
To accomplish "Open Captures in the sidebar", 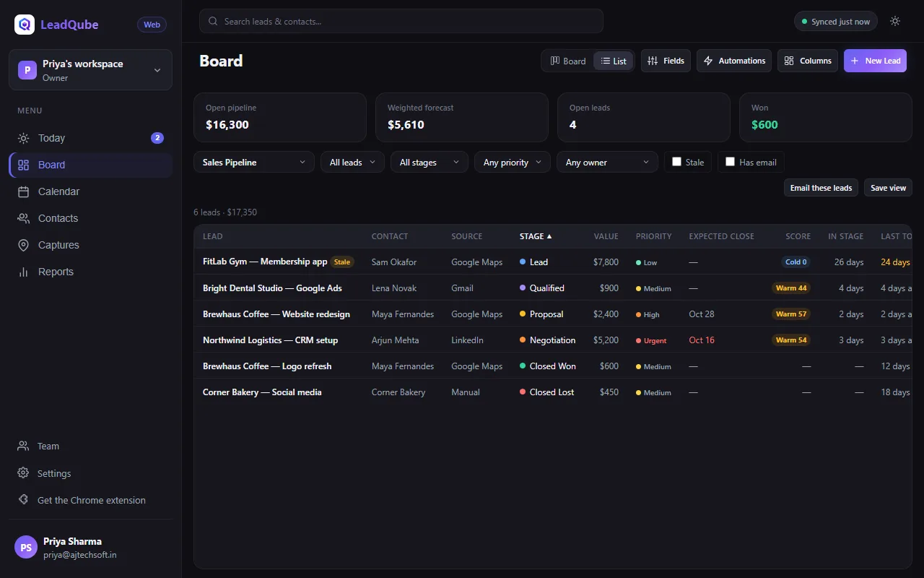I will 90,245.
